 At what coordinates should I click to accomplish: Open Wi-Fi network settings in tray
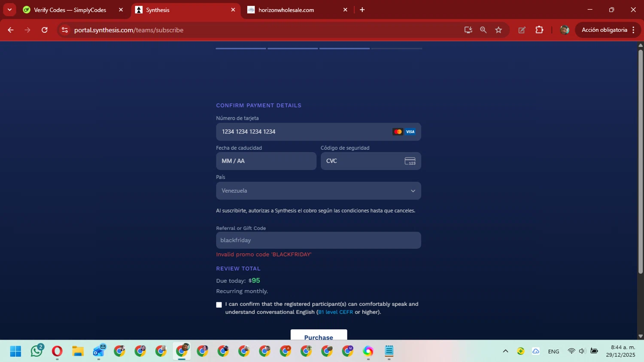[x=571, y=351]
